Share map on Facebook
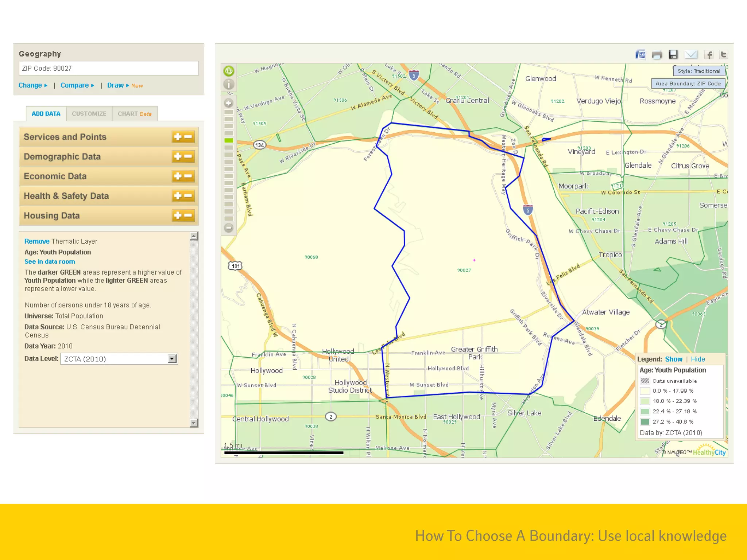The image size is (747, 560). coord(708,55)
